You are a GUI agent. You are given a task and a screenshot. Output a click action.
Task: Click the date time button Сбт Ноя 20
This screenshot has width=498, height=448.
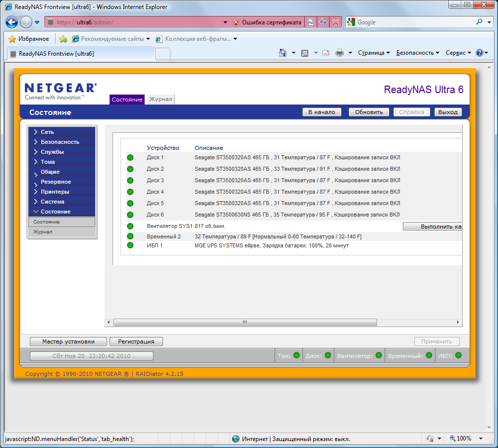[x=92, y=356]
